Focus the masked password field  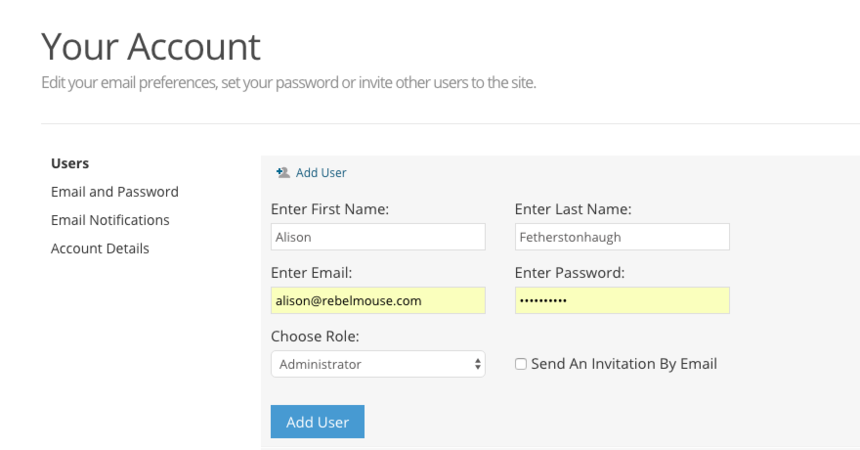point(621,300)
